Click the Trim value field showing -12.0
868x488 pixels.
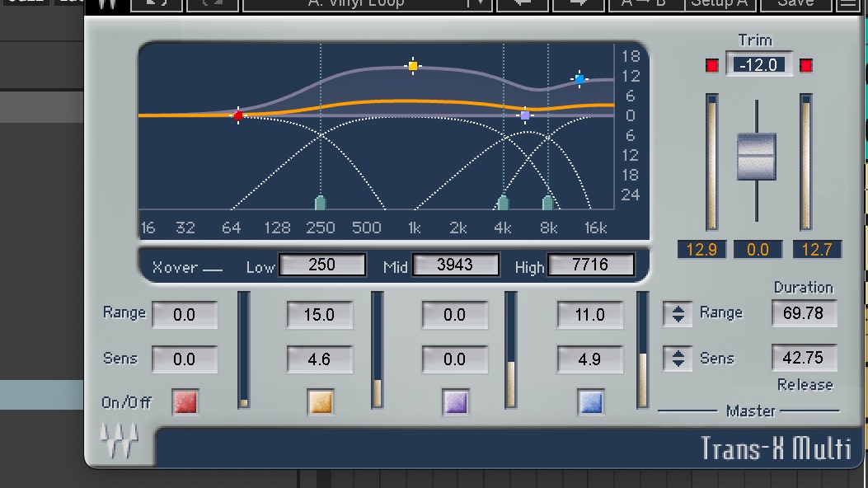pos(759,65)
